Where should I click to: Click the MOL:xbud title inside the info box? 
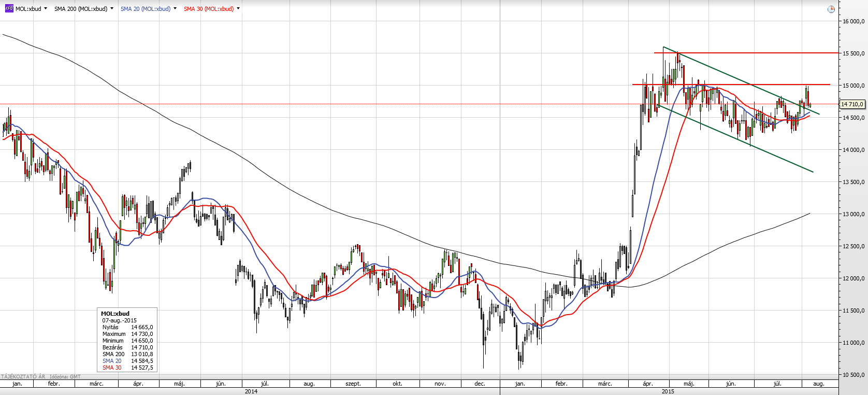[x=115, y=314]
